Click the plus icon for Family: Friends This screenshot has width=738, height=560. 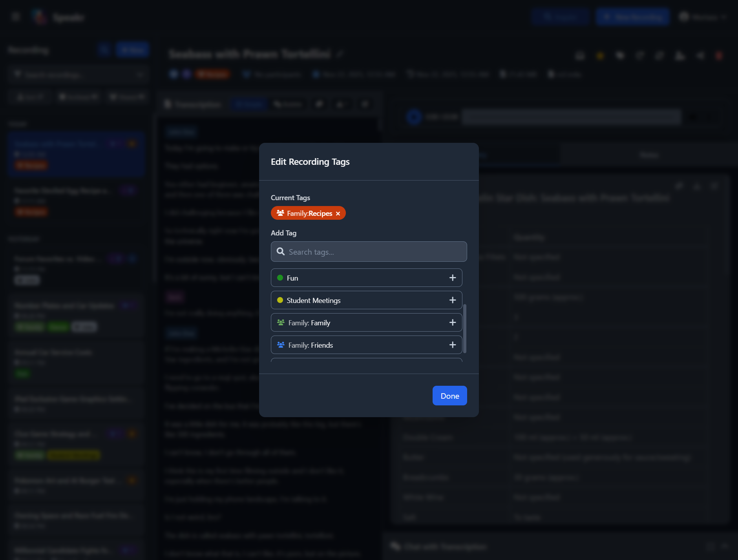coord(453,345)
